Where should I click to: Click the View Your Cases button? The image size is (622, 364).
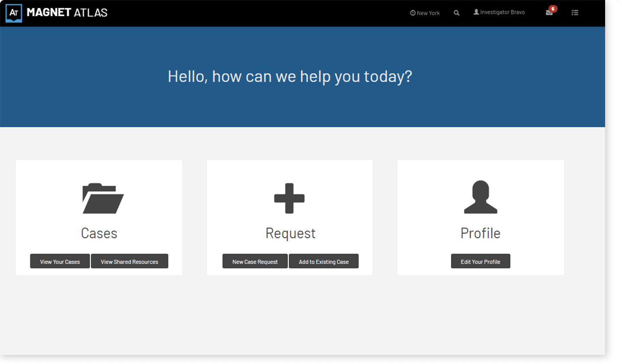[x=60, y=261]
